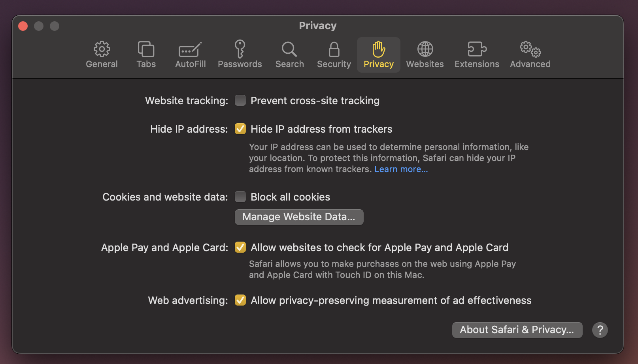Turn off privacy-preserving ad measurement
The height and width of the screenshot is (364, 638).
[x=240, y=300]
